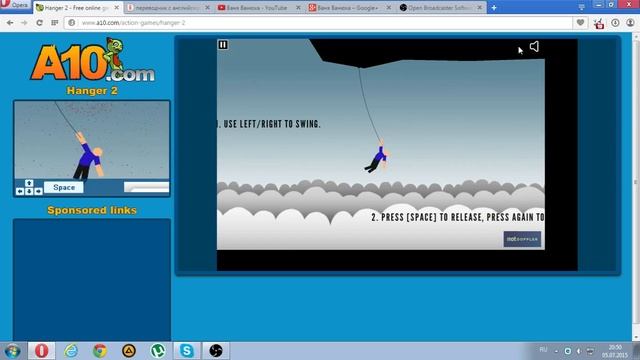Screen dimensions: 640x360
Task: Click the Space key hint button
Action: coord(64,187)
